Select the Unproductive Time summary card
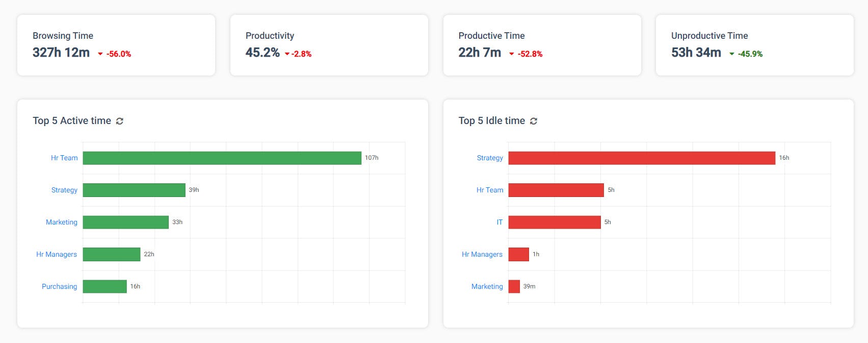 754,45
